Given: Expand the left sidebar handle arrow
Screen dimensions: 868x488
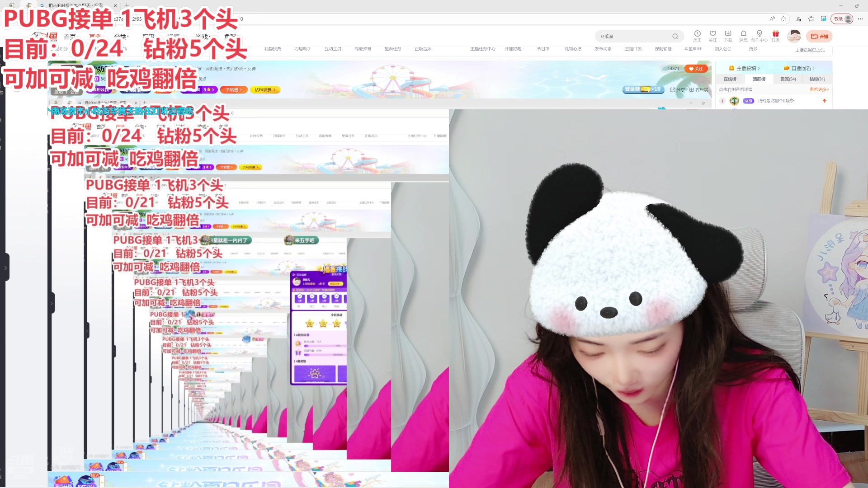Looking at the screenshot, I should click(5, 267).
